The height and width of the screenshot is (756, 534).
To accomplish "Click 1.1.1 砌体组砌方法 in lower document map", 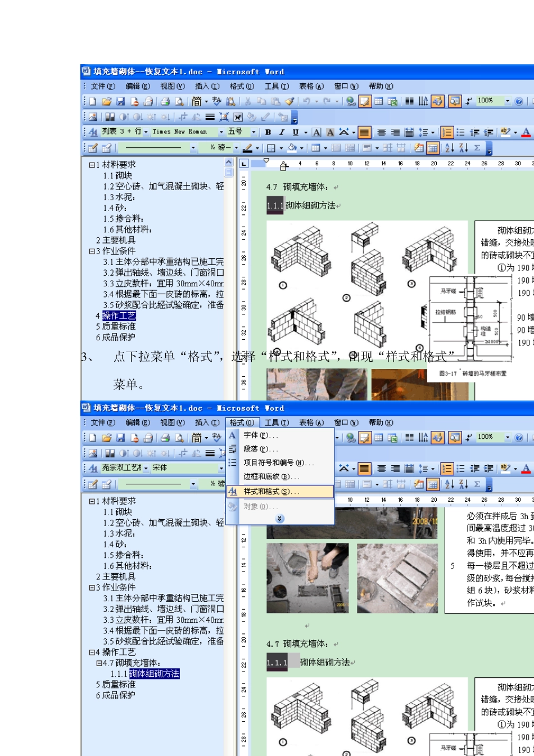I will [144, 674].
